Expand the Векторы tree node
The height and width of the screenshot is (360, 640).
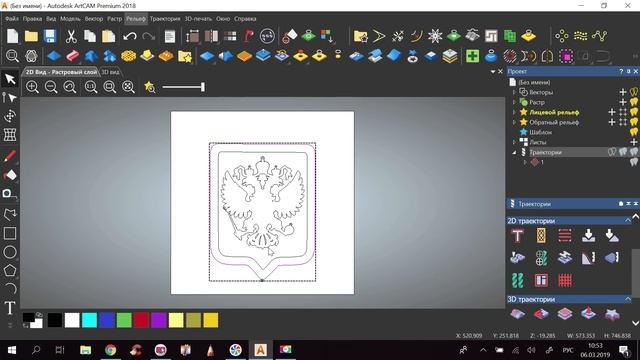[514, 92]
